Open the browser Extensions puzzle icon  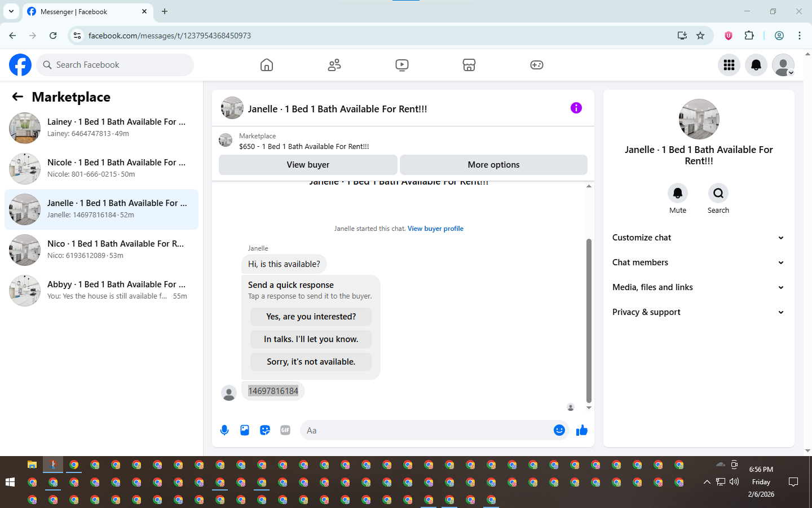pyautogui.click(x=749, y=36)
